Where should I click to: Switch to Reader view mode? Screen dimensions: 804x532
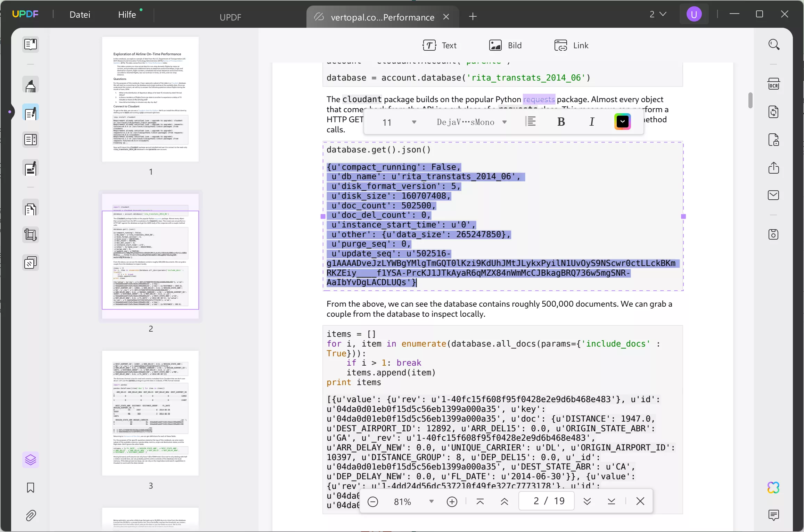(x=31, y=44)
